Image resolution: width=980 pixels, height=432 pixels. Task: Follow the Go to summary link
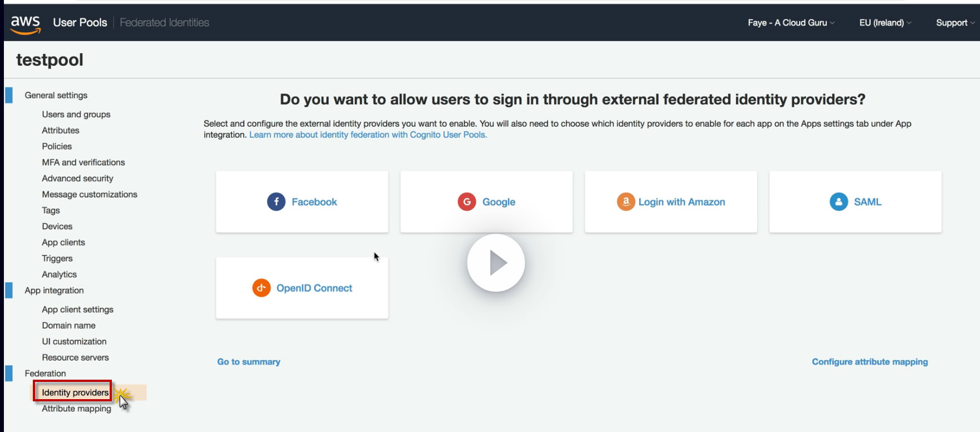pos(249,362)
